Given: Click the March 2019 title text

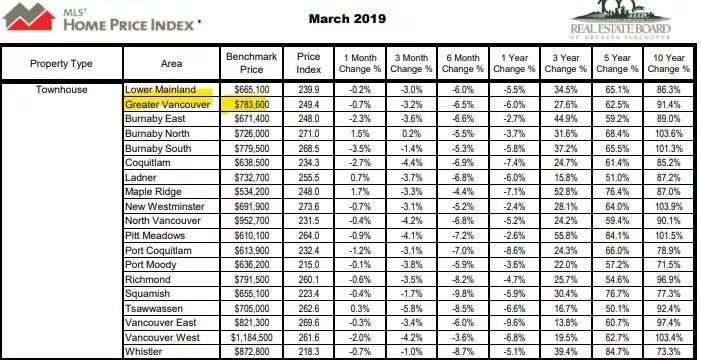Looking at the screenshot, I should (x=347, y=19).
